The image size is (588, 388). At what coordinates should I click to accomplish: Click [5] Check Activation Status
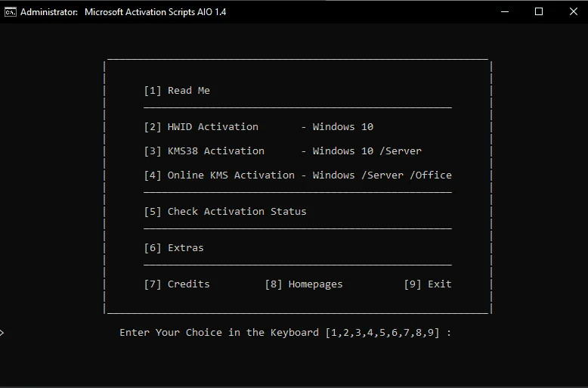225,212
